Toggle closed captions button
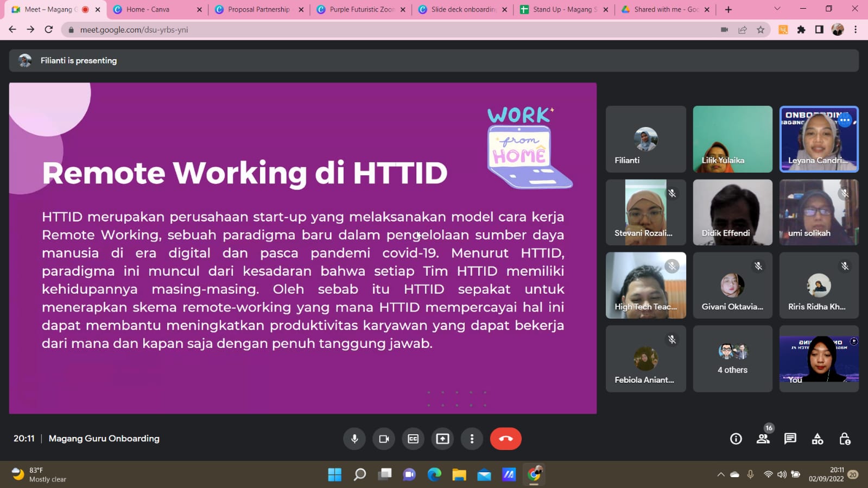This screenshot has height=488, width=868. [x=413, y=439]
